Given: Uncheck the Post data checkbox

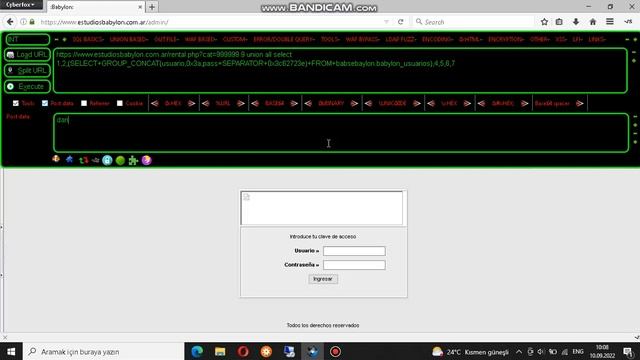Looking at the screenshot, I should pos(45,103).
